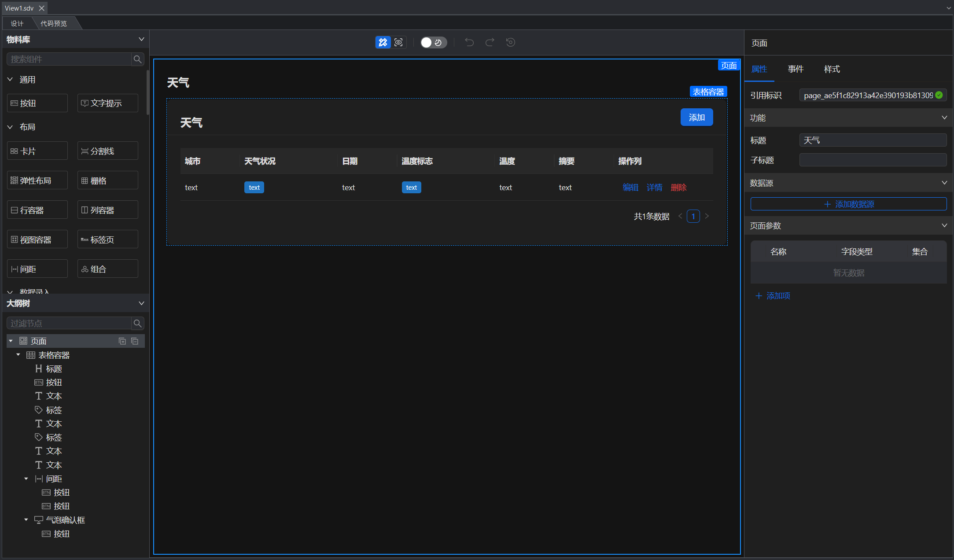Image resolution: width=954 pixels, height=560 pixels.
Task: Collapse the 数据源 section
Action: 944,183
